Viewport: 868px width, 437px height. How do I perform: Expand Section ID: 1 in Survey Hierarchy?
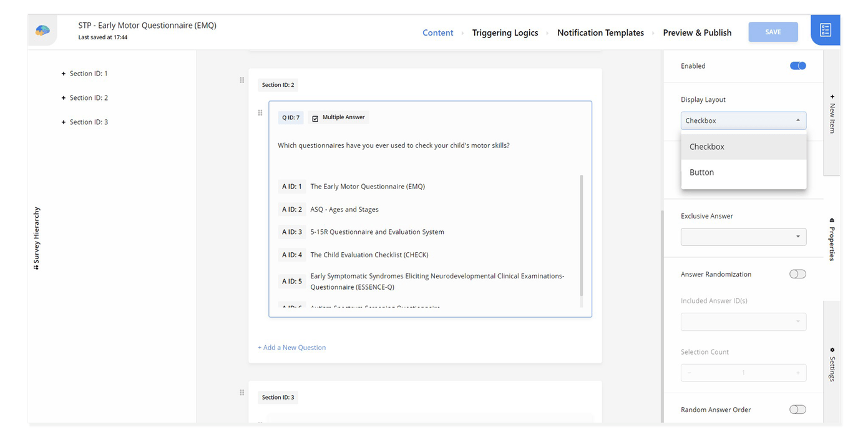pyautogui.click(x=62, y=73)
